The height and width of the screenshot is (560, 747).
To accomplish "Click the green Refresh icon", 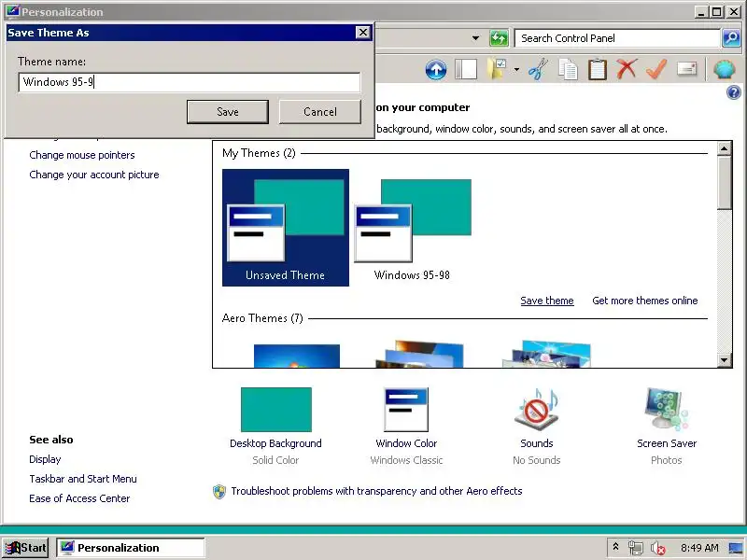I will (x=499, y=38).
